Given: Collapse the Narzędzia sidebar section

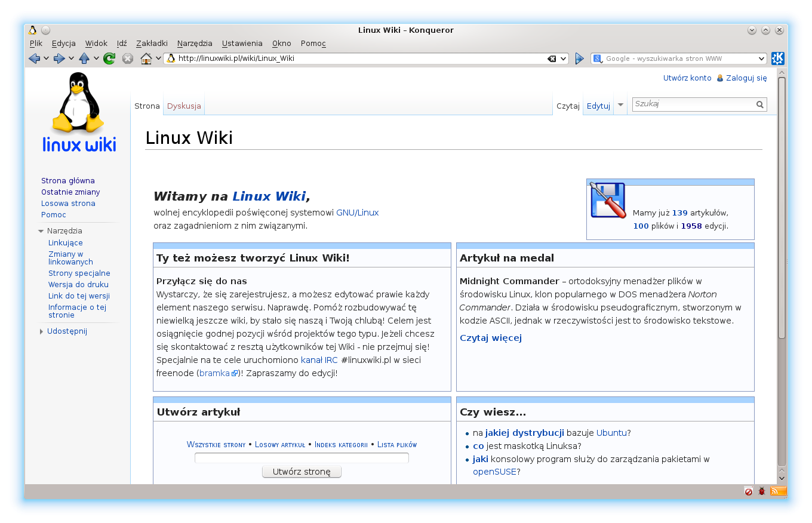Looking at the screenshot, I should click(x=41, y=231).
